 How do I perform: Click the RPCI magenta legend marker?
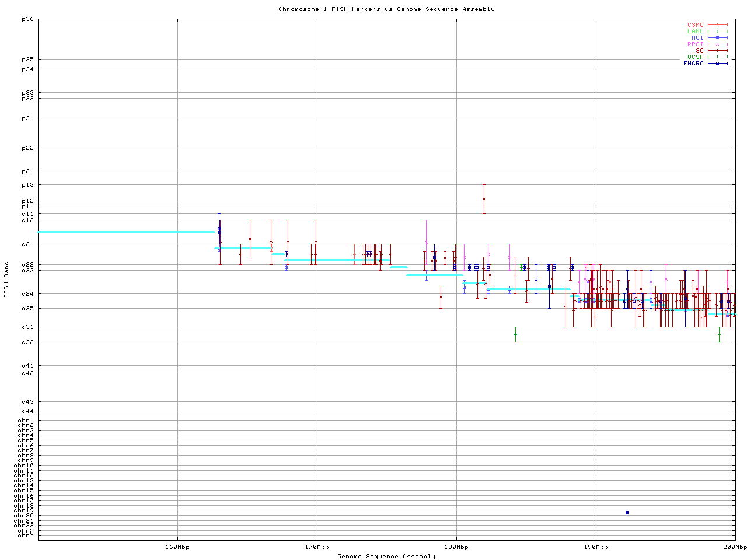click(717, 44)
